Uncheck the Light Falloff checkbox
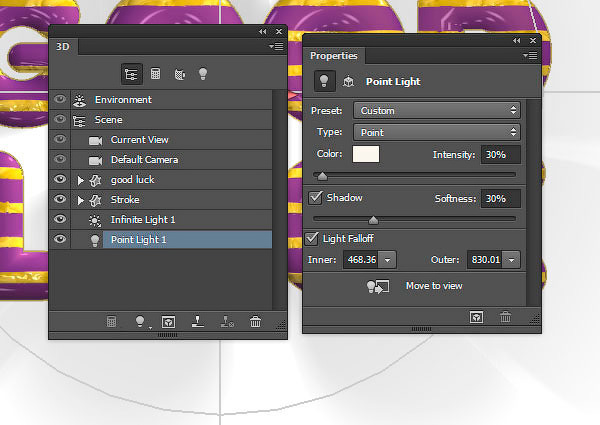 point(312,238)
